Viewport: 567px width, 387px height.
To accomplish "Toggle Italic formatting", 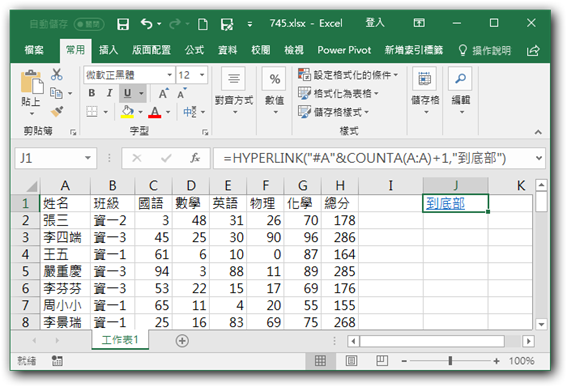I will [x=110, y=93].
